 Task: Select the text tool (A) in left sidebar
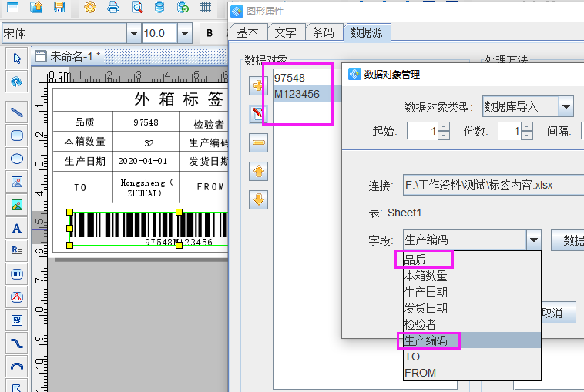click(16, 228)
